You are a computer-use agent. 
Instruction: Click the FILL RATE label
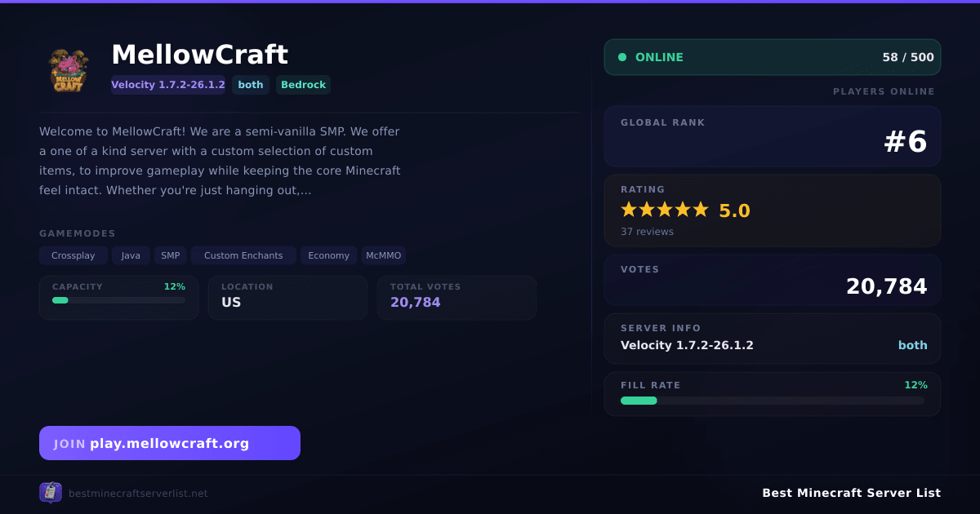point(650,385)
